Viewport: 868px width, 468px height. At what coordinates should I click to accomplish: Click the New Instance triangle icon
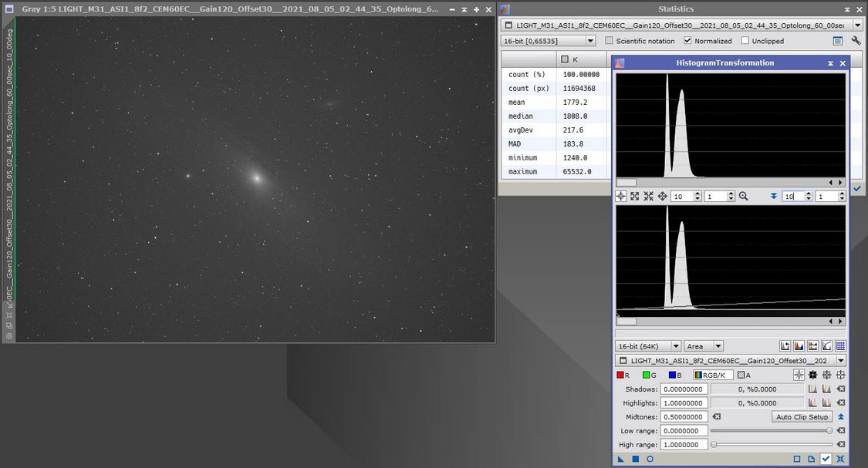pos(621,459)
